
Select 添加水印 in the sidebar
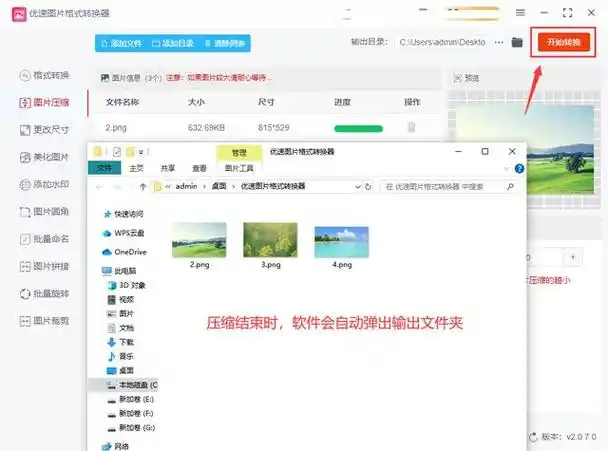pos(44,184)
